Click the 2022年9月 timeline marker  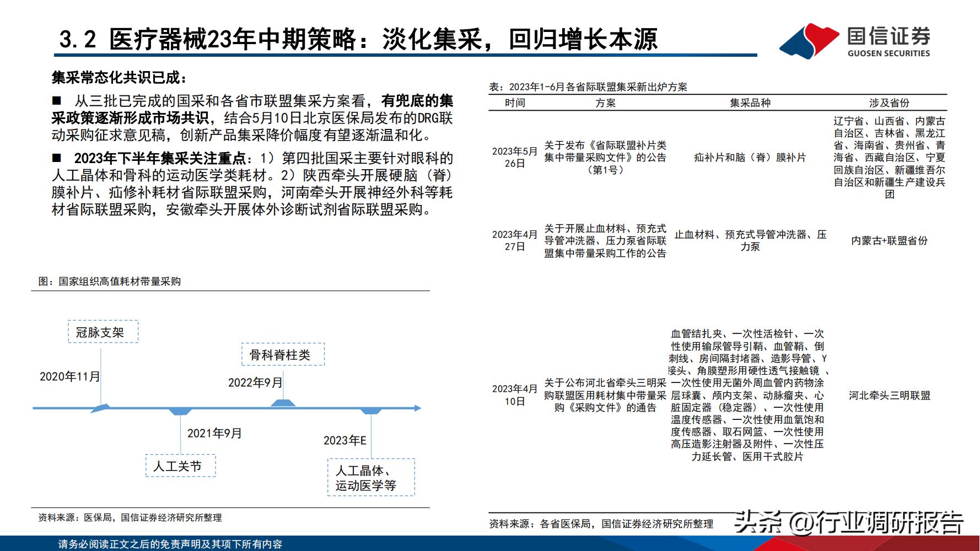point(282,404)
